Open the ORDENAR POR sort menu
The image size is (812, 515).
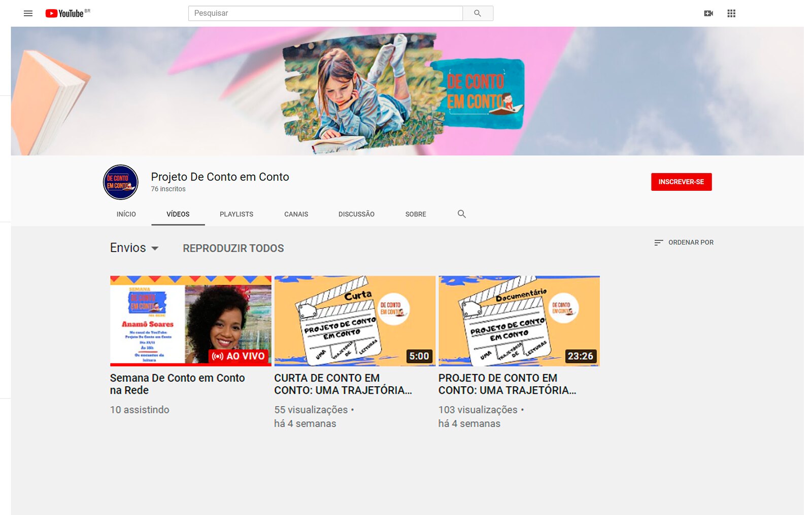684,243
